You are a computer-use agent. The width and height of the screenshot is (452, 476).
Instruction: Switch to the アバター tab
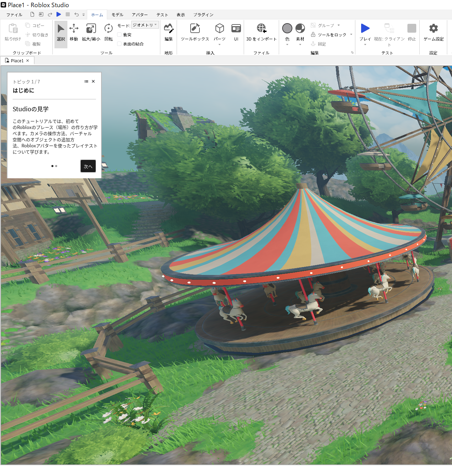(x=140, y=15)
